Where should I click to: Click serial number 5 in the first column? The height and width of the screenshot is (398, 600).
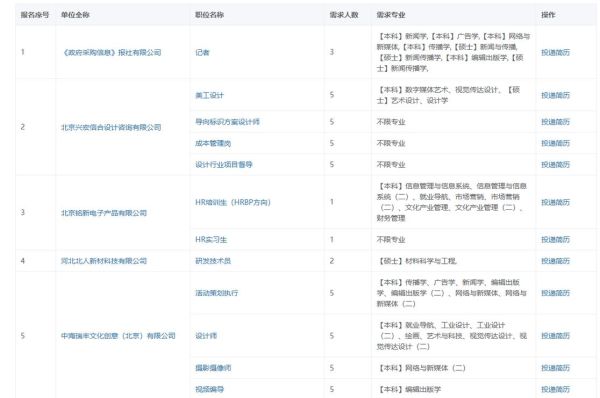(x=23, y=336)
